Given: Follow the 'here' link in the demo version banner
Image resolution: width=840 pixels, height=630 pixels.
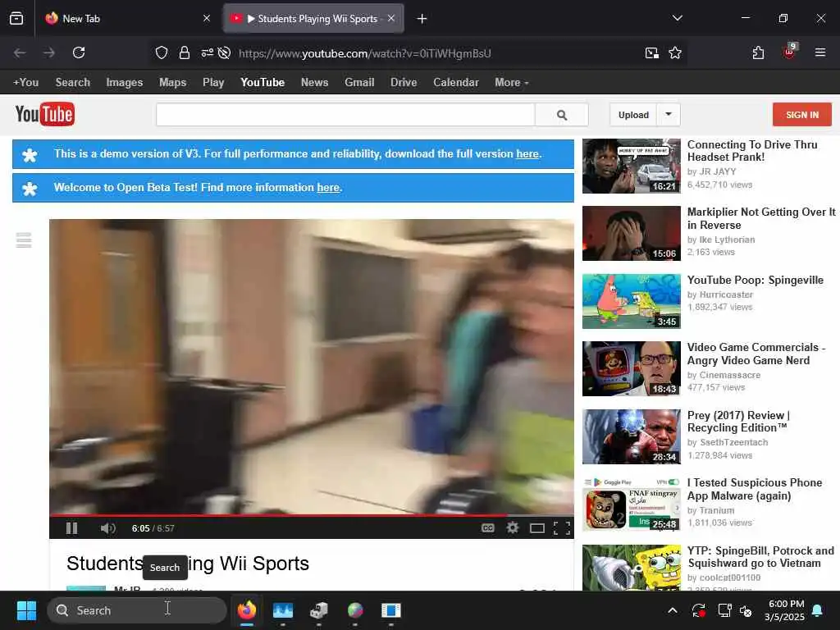Looking at the screenshot, I should click(527, 153).
